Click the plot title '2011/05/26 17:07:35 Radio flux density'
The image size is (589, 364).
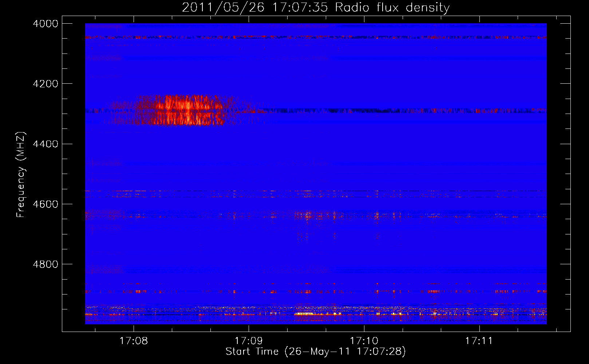click(x=316, y=8)
